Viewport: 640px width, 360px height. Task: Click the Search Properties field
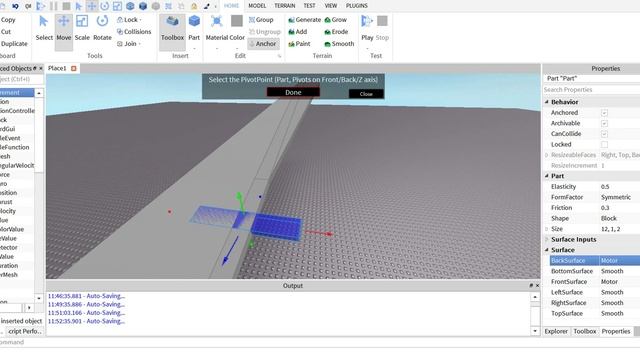click(x=591, y=89)
